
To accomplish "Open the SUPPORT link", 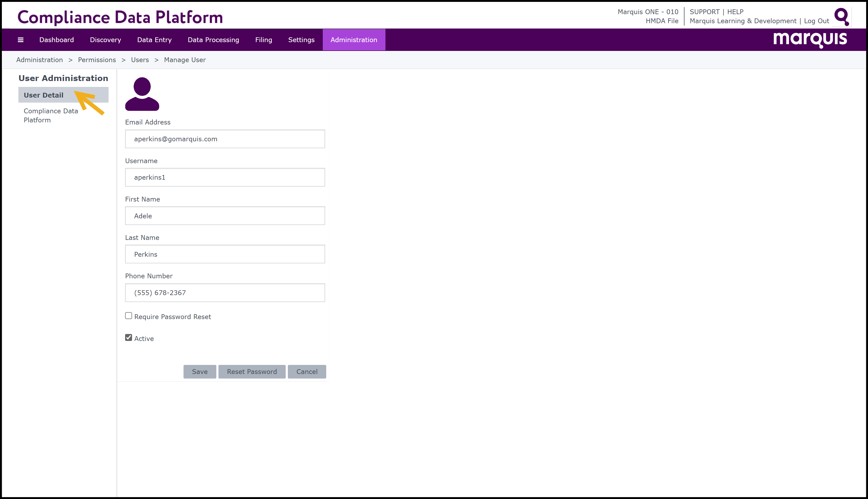I will (x=704, y=12).
